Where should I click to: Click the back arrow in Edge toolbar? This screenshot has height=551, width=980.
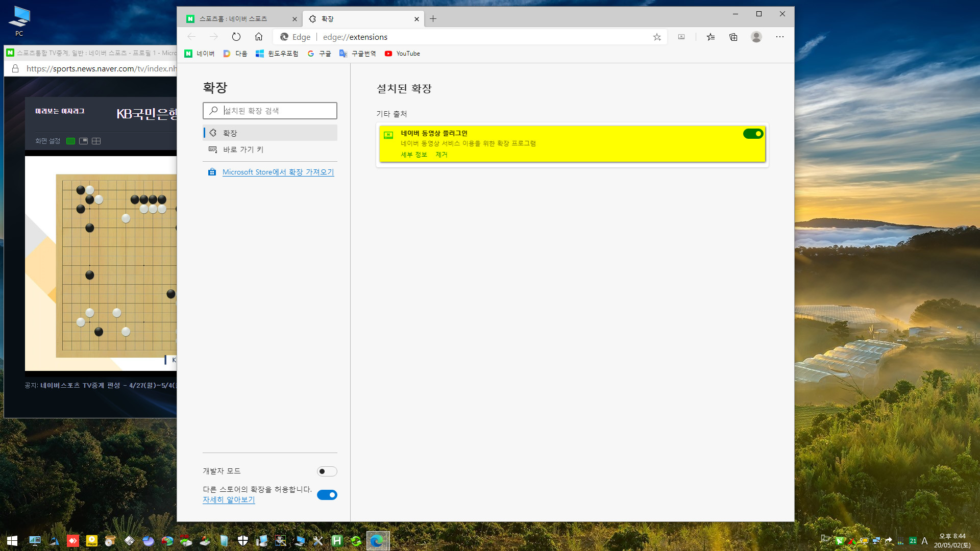click(x=191, y=37)
